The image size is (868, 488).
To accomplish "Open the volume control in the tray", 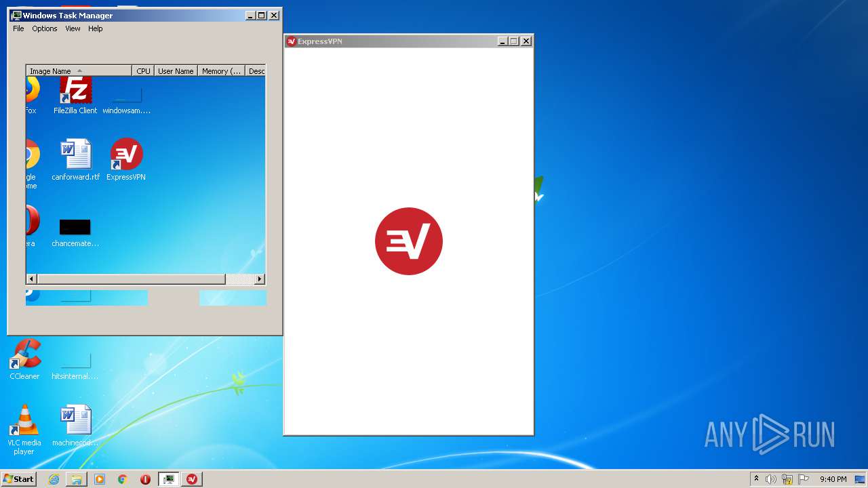I will (x=771, y=479).
